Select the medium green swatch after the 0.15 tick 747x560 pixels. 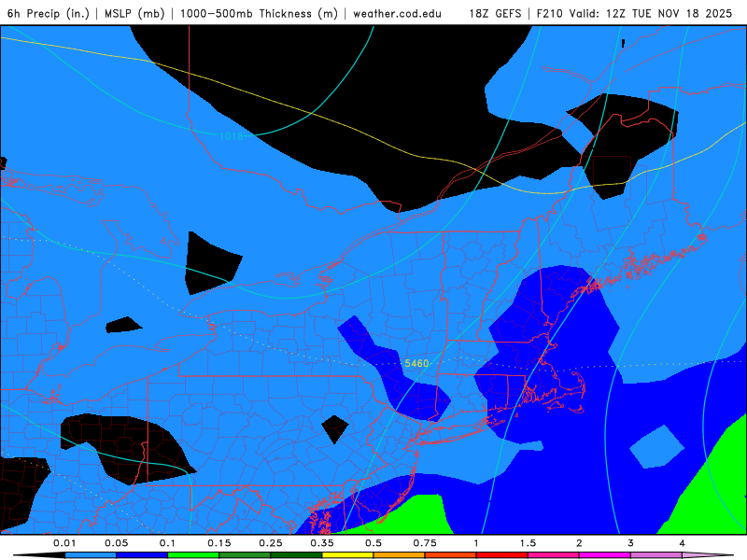(245, 555)
